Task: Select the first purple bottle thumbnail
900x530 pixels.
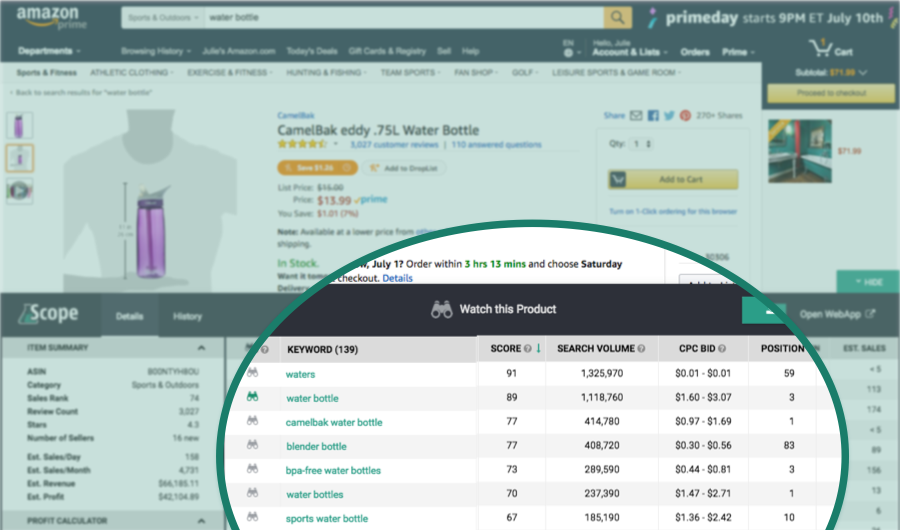Action: [x=20, y=125]
